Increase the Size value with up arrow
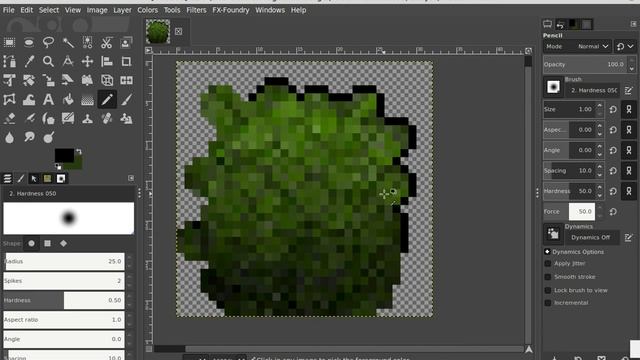This screenshot has width=640, height=360. [x=599, y=106]
